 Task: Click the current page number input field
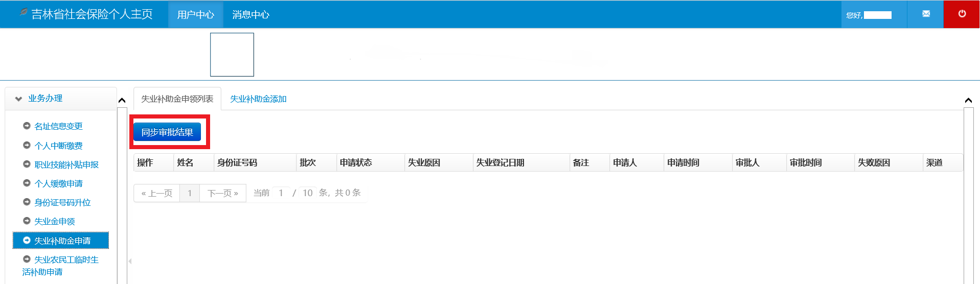click(281, 193)
